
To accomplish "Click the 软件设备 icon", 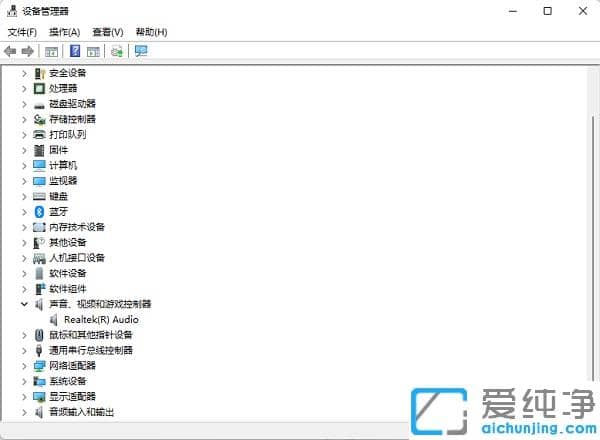I will coord(39,273).
